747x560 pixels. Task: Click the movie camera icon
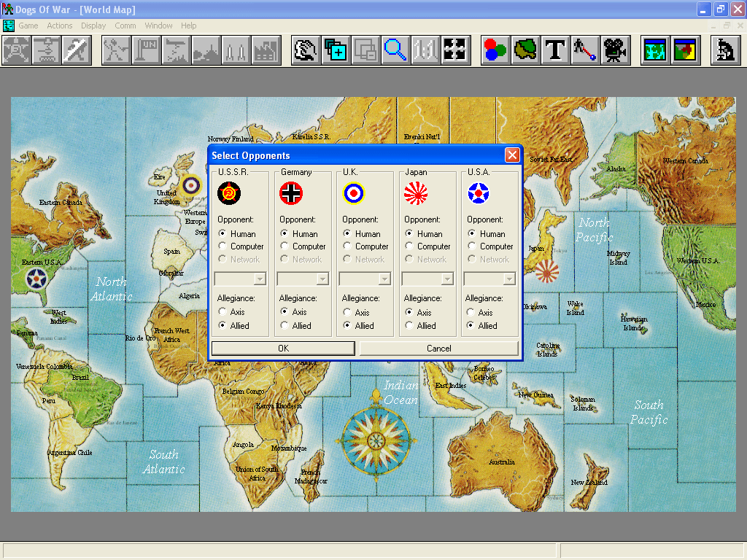(x=615, y=50)
